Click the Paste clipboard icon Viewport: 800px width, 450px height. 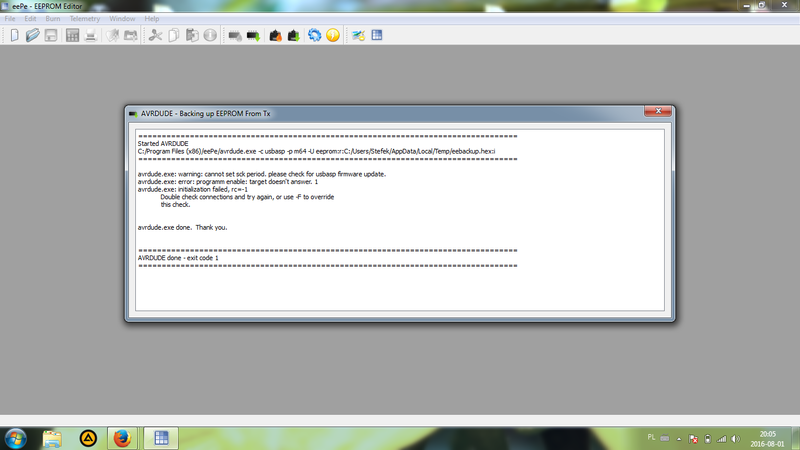pyautogui.click(x=192, y=35)
